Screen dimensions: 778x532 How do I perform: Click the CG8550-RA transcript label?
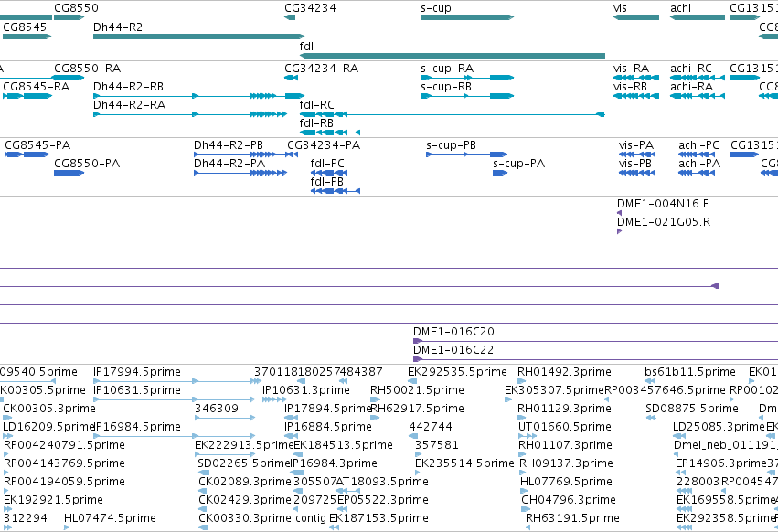tap(88, 69)
